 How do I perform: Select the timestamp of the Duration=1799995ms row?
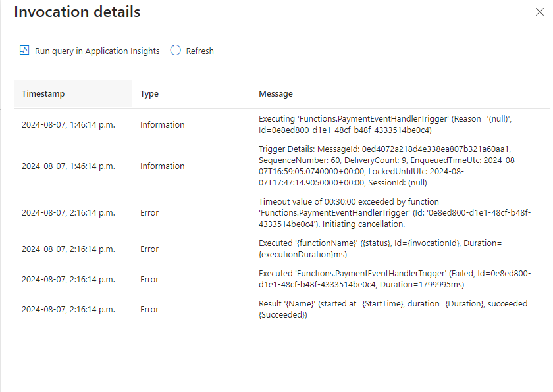click(x=68, y=279)
